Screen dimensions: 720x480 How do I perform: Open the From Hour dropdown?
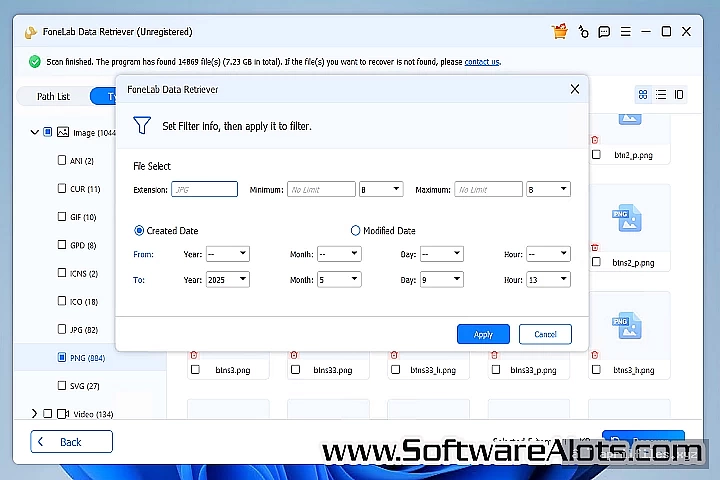click(x=548, y=254)
